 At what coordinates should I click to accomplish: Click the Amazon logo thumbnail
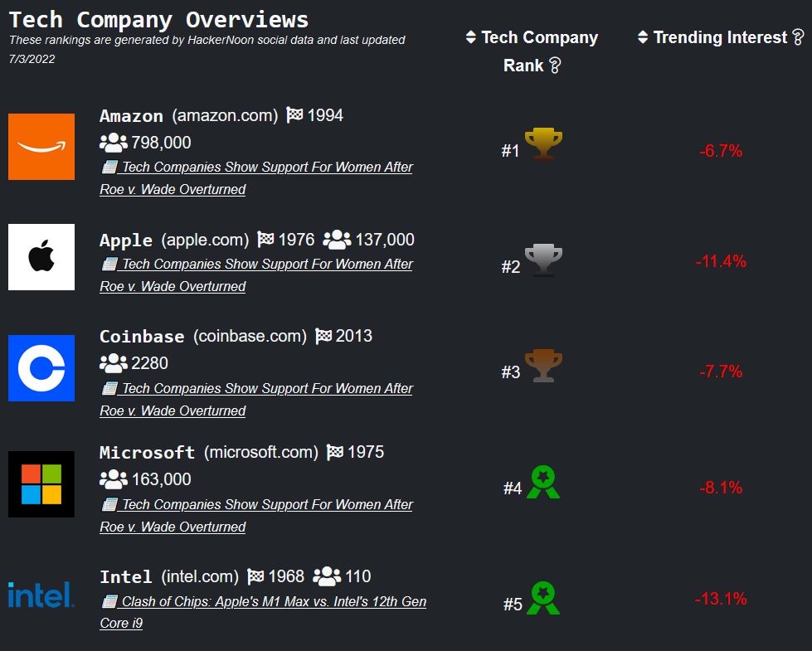41,147
